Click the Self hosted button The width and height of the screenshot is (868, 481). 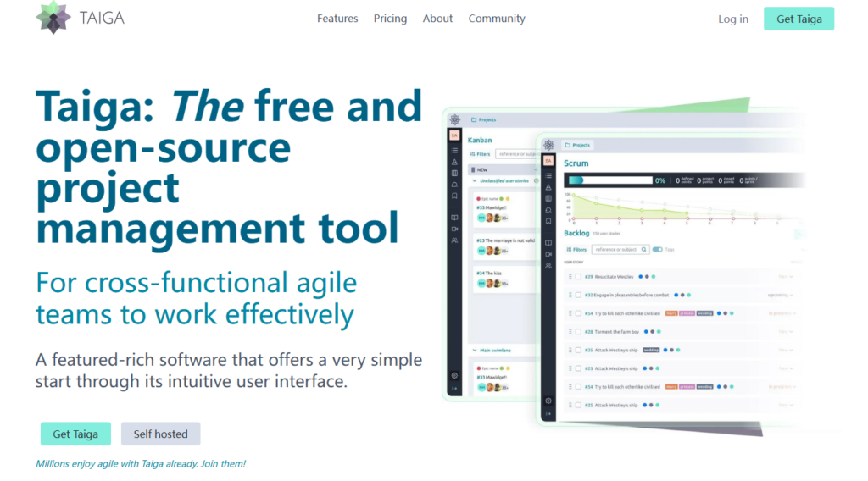160,434
